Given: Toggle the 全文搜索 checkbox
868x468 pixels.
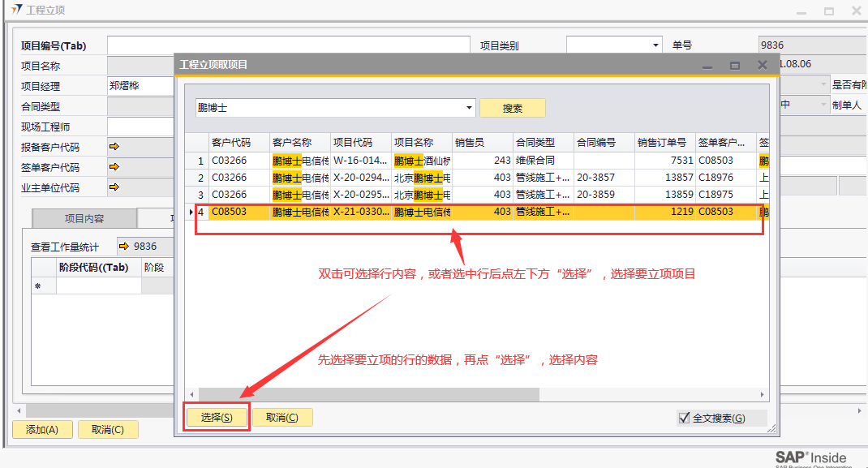Looking at the screenshot, I should 684,418.
